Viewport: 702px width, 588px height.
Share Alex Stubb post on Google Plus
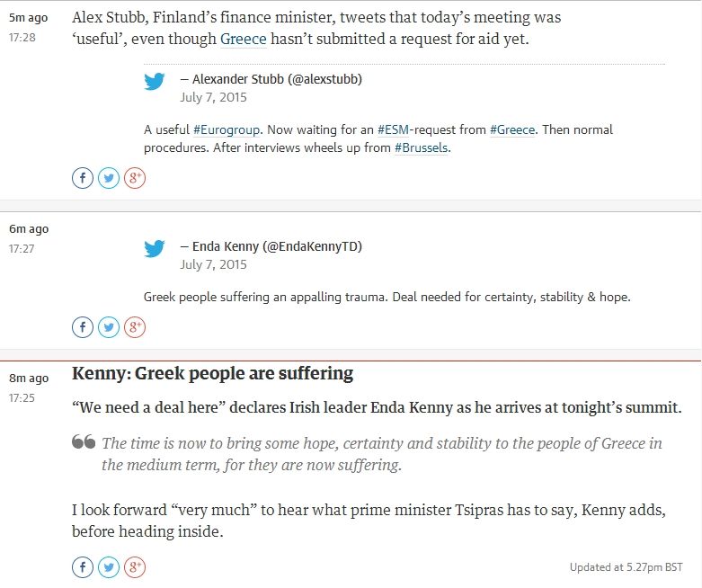(135, 178)
